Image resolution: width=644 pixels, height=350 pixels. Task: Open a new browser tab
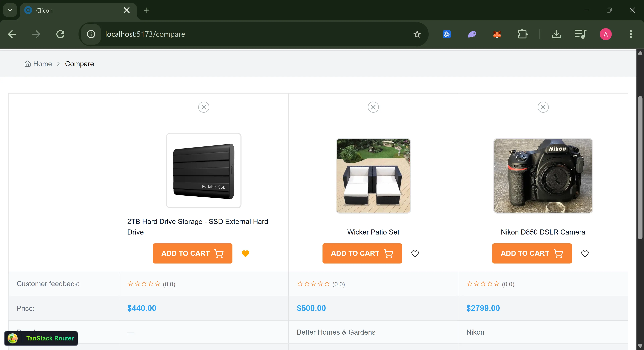click(x=147, y=10)
